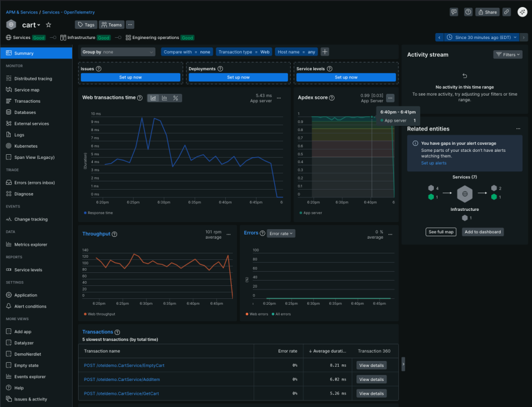The width and height of the screenshot is (532, 407).
Task: Switch Web transactions time to bar chart view
Action: tap(166, 97)
